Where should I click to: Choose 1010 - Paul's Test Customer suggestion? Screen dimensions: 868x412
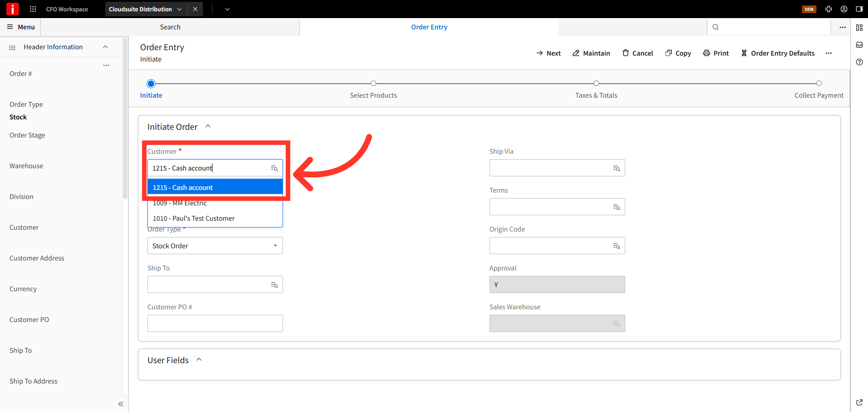(215, 218)
